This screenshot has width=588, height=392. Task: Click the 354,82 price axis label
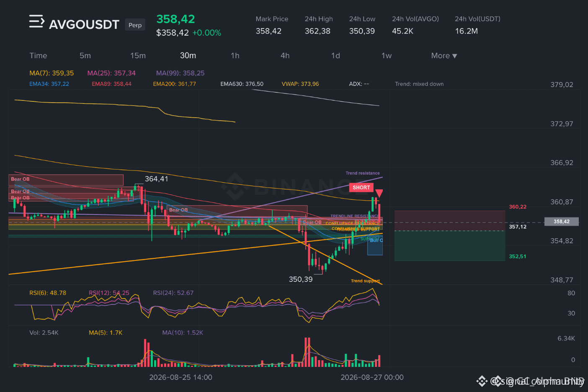(x=562, y=241)
